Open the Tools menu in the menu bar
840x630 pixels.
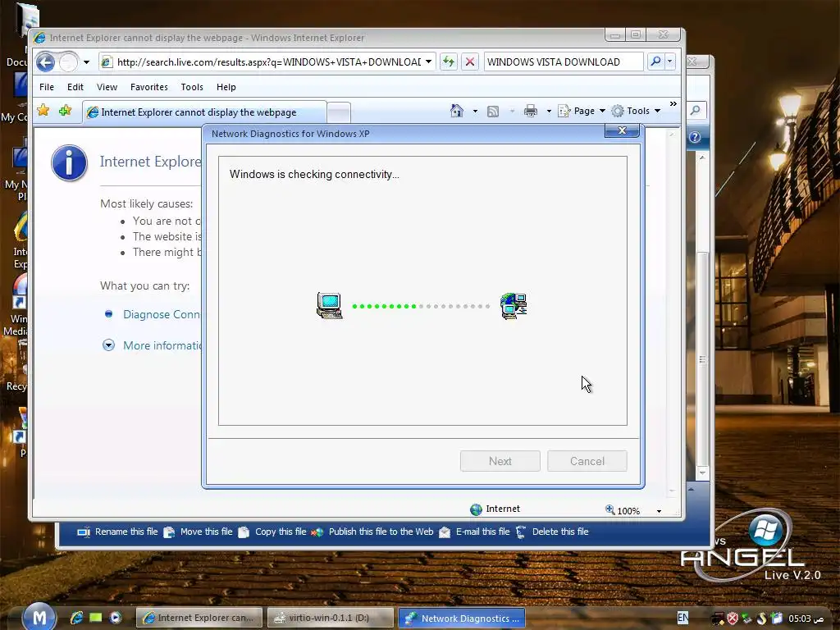(x=192, y=87)
